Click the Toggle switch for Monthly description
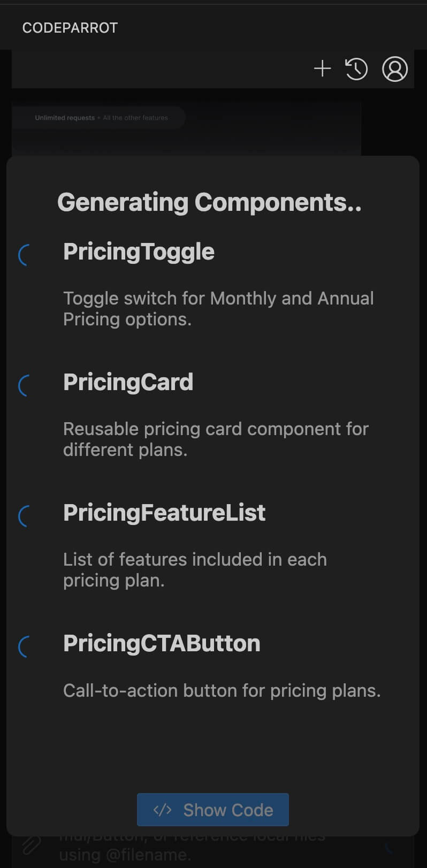This screenshot has height=868, width=427. tap(218, 308)
